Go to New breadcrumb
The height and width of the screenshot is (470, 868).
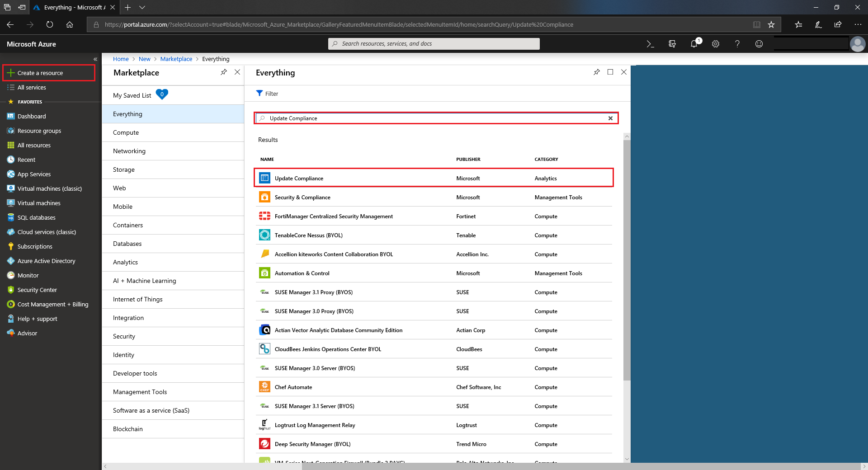point(145,59)
